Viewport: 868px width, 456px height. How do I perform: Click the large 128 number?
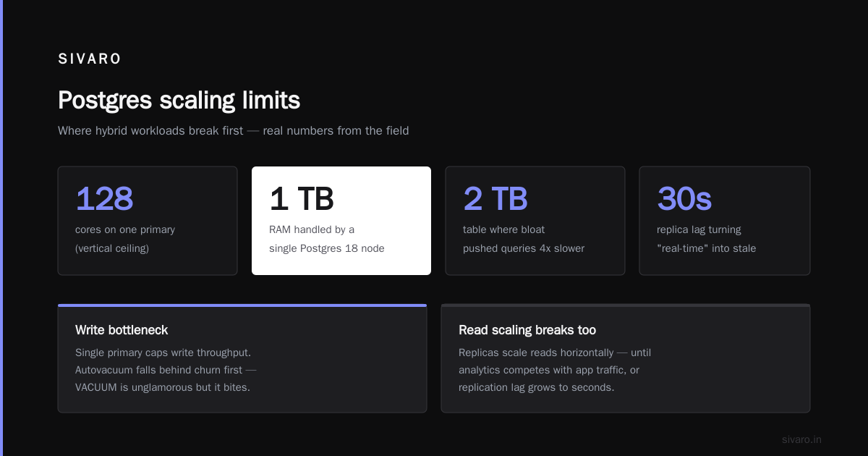point(104,198)
